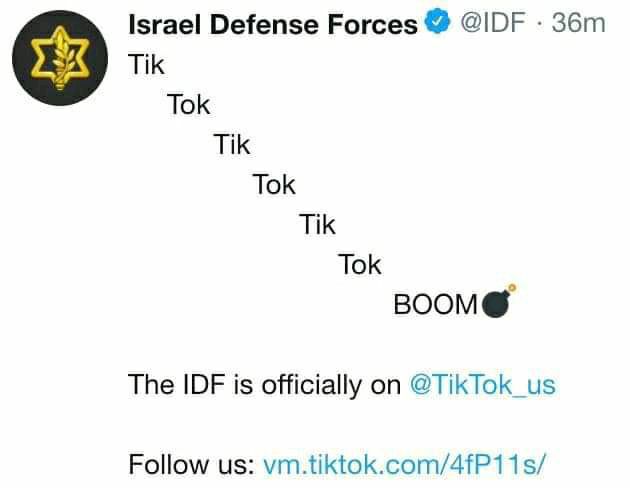This screenshot has width=630, height=488.
Task: Click the third 'Tok' line
Action: coord(360,264)
